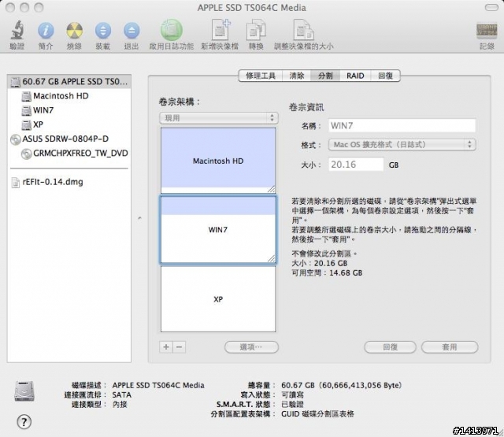Select XP partition block in layout
The width and height of the screenshot is (504, 437).
[x=218, y=299]
